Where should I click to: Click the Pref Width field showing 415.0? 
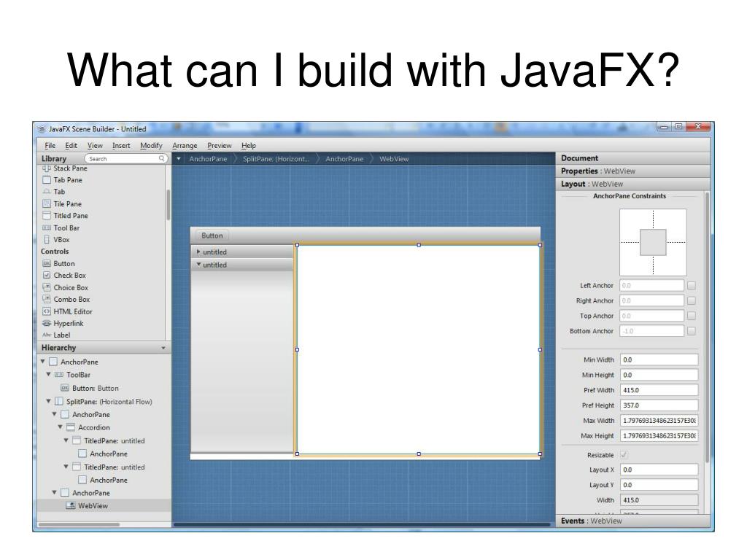point(659,390)
